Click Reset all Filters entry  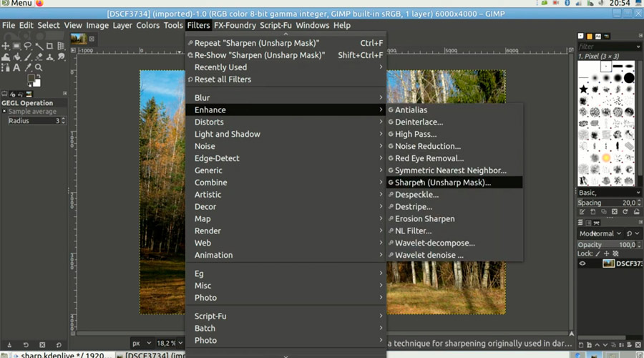(x=286, y=79)
